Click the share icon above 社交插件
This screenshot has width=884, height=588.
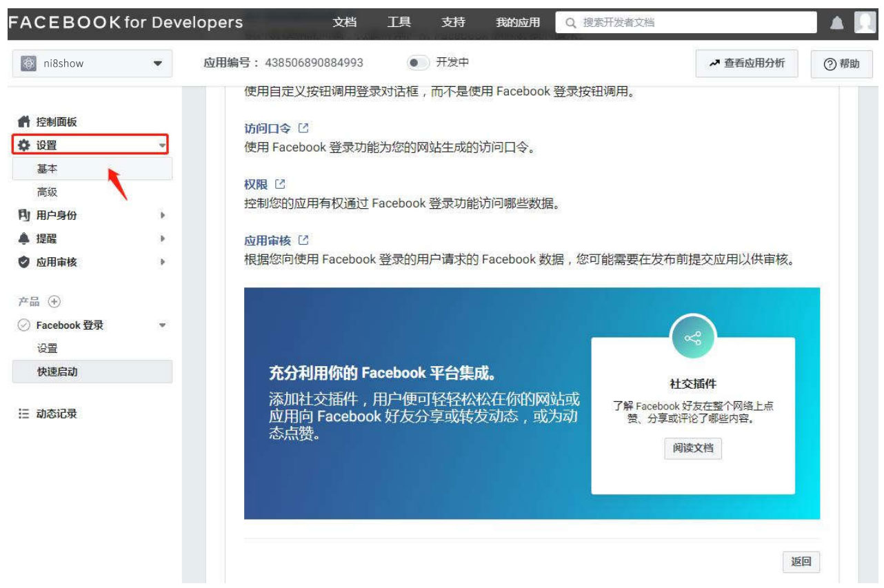tap(692, 338)
